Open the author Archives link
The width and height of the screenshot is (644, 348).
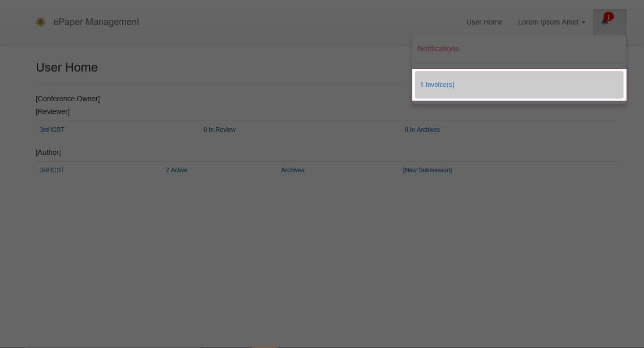click(293, 170)
